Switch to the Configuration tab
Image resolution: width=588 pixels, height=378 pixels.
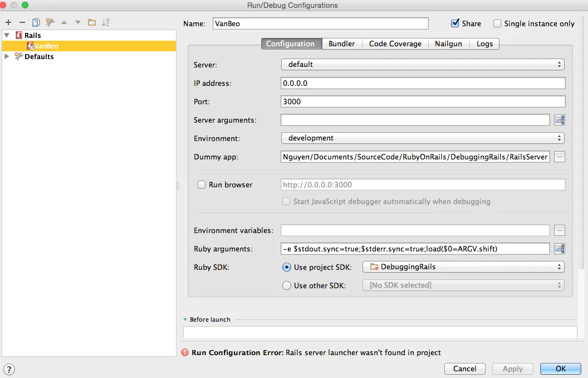tap(291, 43)
